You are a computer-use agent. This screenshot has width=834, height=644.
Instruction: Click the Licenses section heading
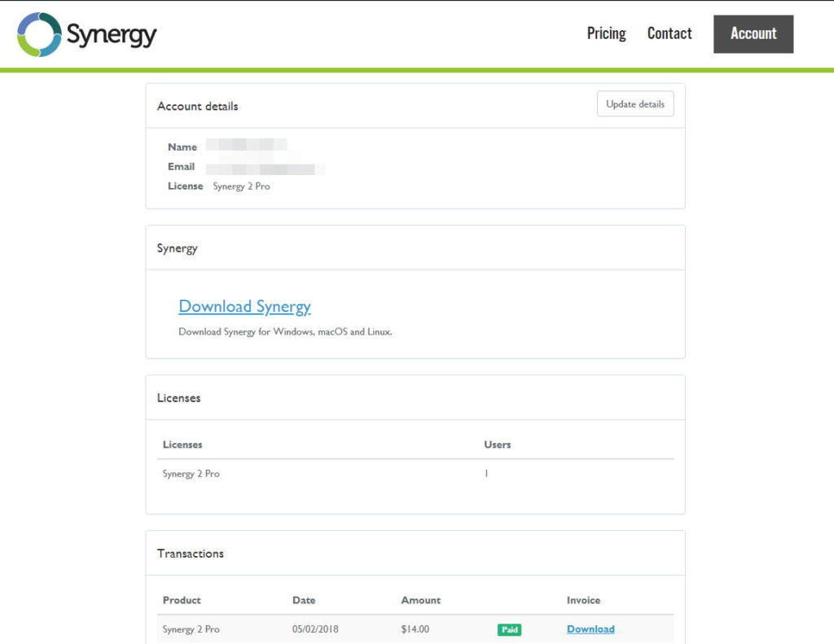click(178, 398)
